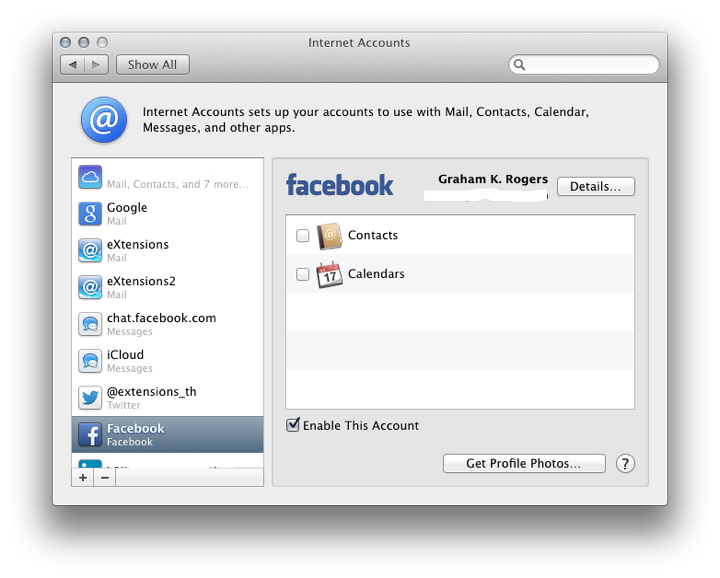
Task: Click the Calendars label text
Action: pos(376,274)
